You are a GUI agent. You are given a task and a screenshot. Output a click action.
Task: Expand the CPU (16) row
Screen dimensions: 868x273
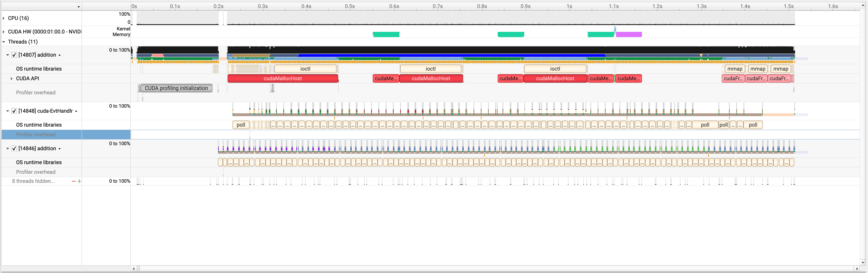(x=4, y=18)
